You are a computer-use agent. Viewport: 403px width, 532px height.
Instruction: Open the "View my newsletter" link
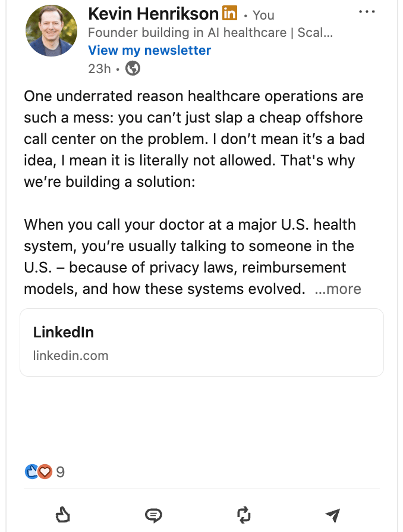click(x=149, y=50)
